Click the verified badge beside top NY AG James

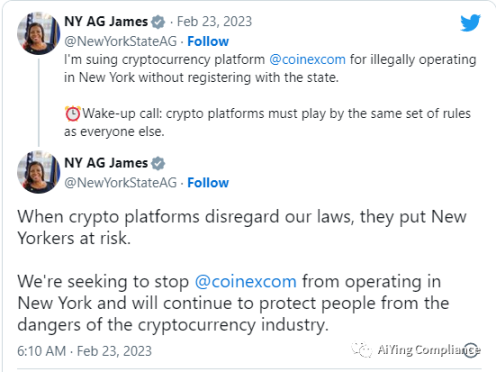point(158,22)
